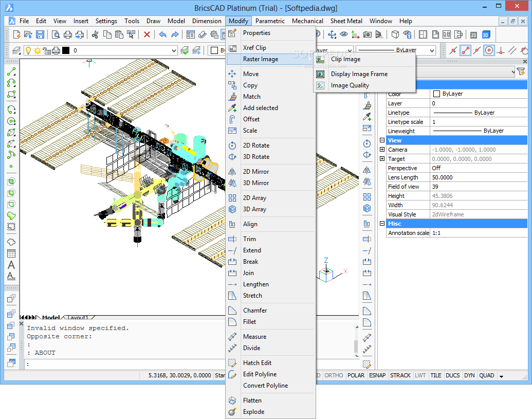Open the status bar dropdown arrow
The width and height of the screenshot is (532, 419).
(501, 376)
